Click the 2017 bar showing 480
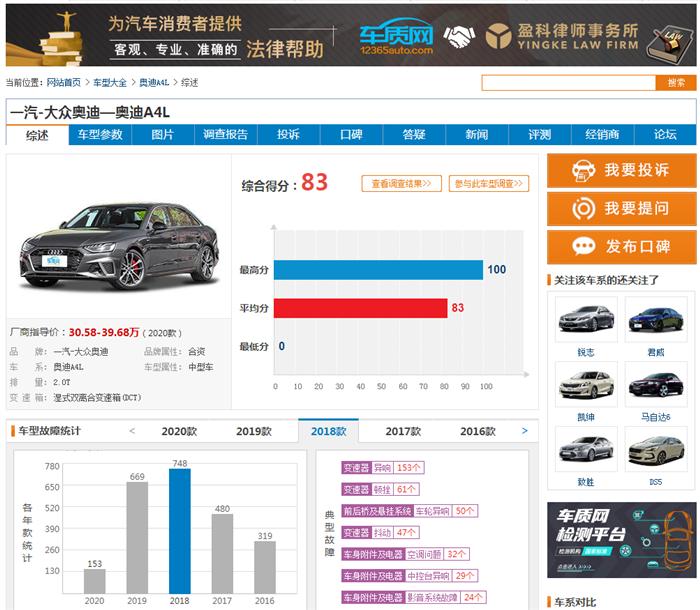Viewport: 700px width, 610px height. click(x=222, y=554)
